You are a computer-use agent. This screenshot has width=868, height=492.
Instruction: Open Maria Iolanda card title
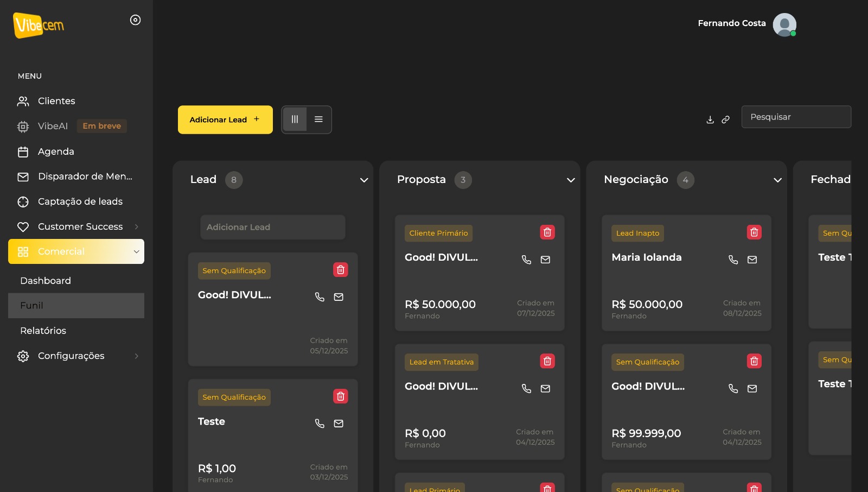pyautogui.click(x=647, y=257)
